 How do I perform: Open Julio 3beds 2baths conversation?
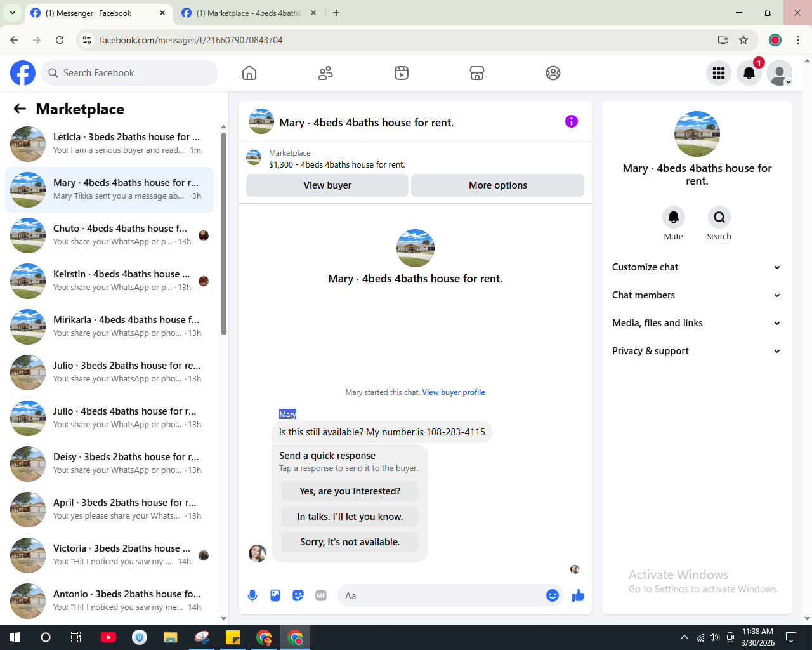click(109, 372)
